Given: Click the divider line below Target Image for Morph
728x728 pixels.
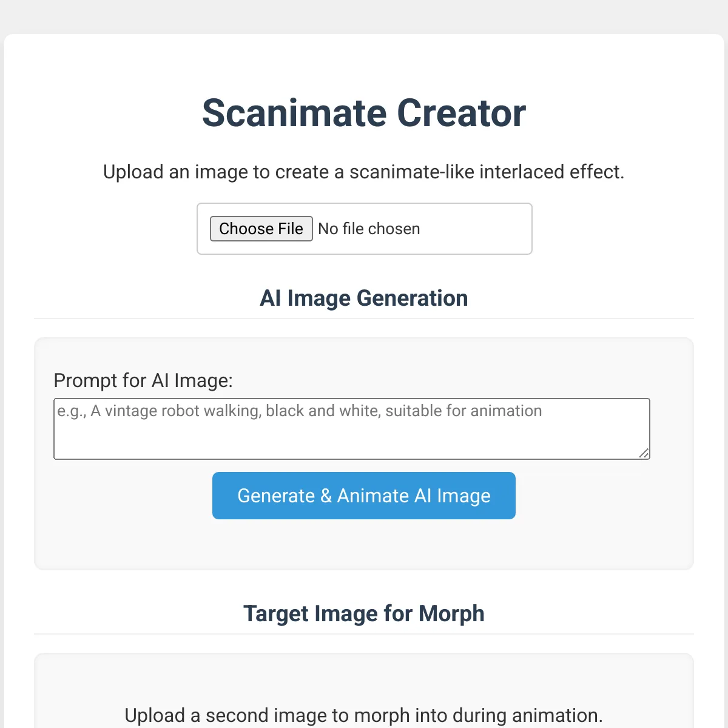Looking at the screenshot, I should (364, 634).
